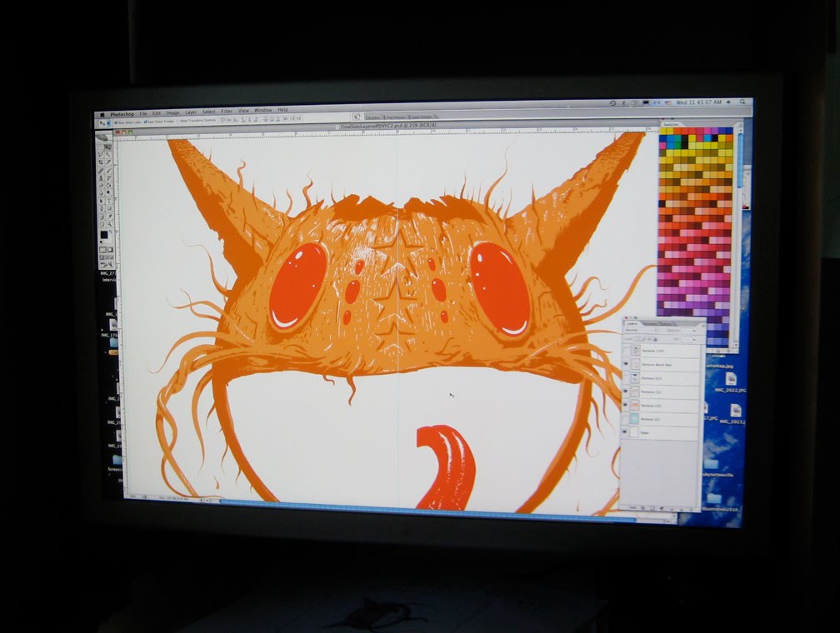Enable Show Transform Controls checkbox

(x=177, y=121)
